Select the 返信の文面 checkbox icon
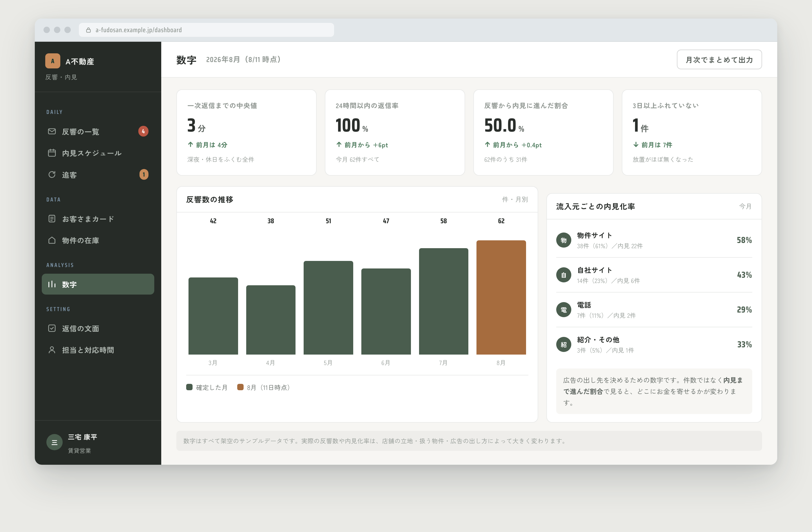The image size is (812, 532). coord(52,328)
